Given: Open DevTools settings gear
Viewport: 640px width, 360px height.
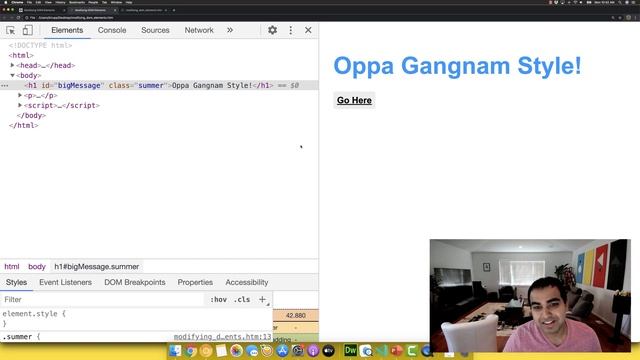Looking at the screenshot, I should [x=272, y=30].
